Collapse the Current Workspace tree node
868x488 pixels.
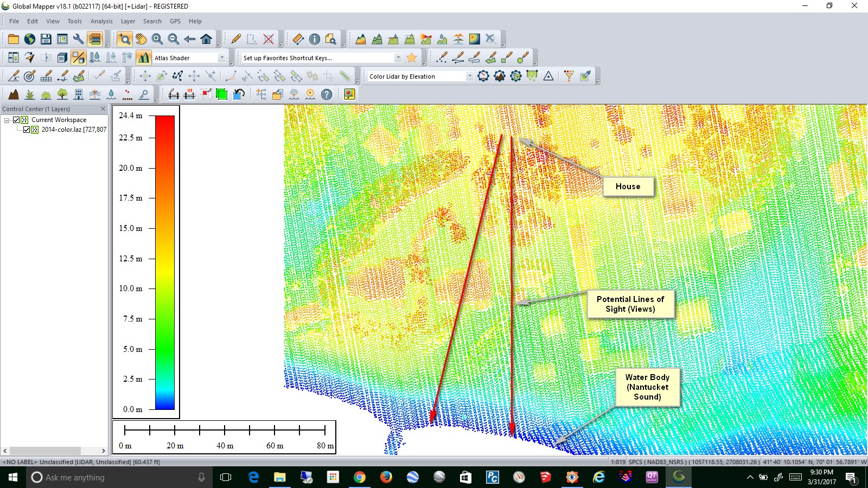(7, 120)
